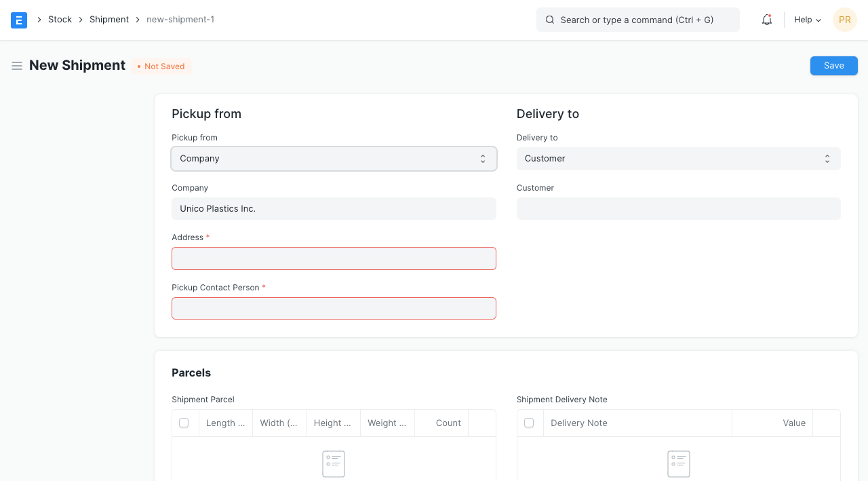868x481 pixels.
Task: Open the Pickup from dropdown
Action: 334,159
